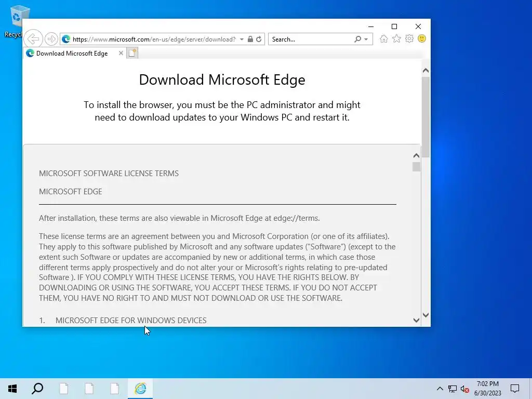Click the browser Forward arrow button

click(51, 39)
